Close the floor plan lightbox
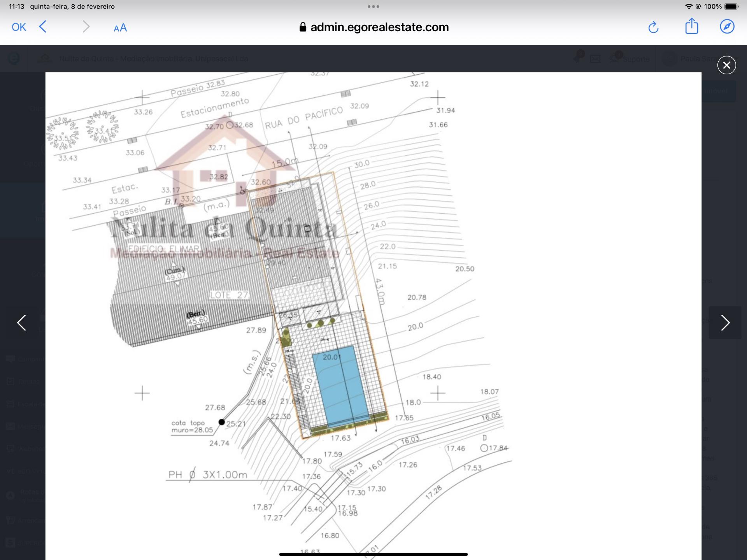 click(x=726, y=65)
